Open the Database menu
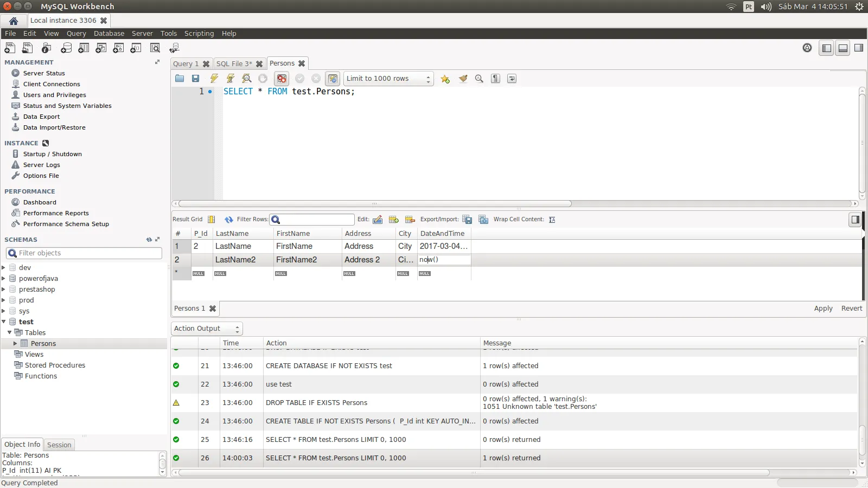Image resolution: width=868 pixels, height=488 pixels. (x=108, y=34)
